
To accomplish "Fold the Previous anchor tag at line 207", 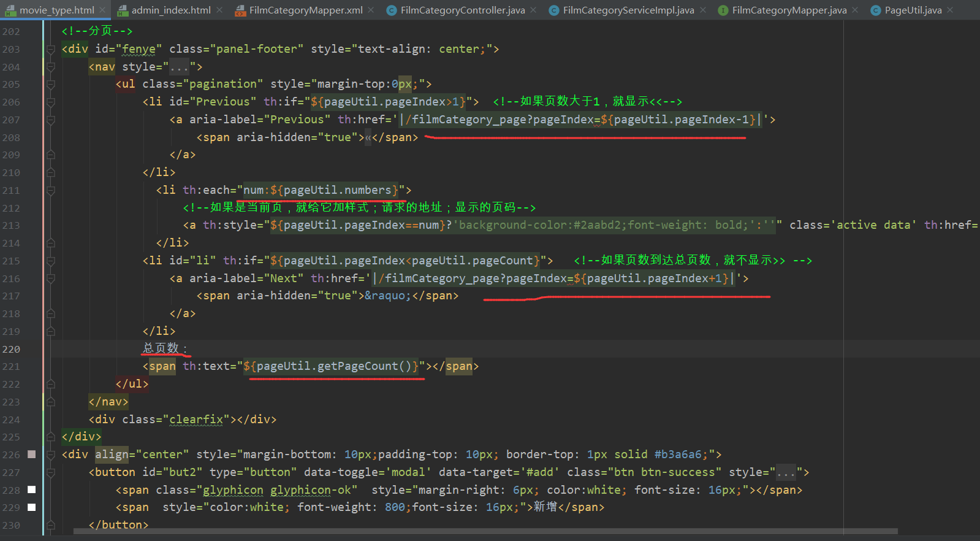I will tap(51, 120).
